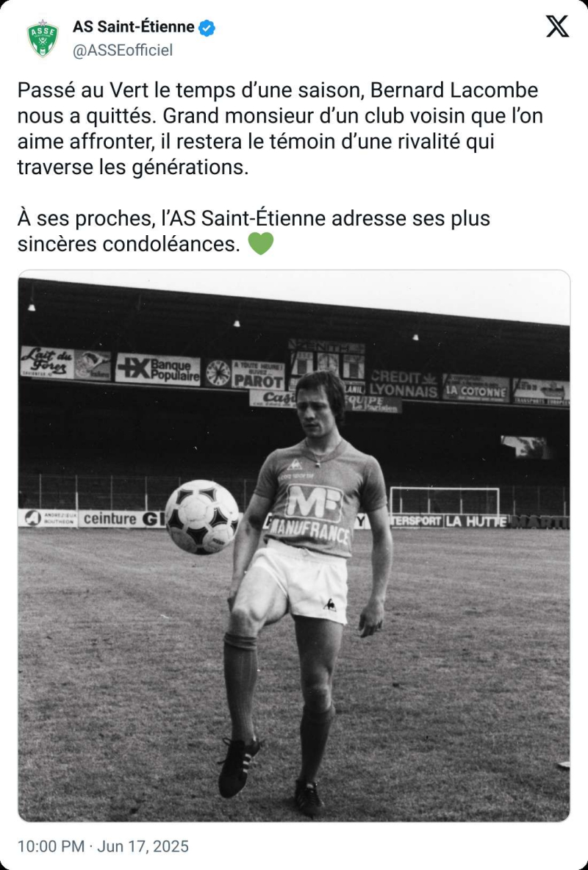The width and height of the screenshot is (588, 870).
Task: Click the clock on the Parot banner
Action: pyautogui.click(x=218, y=373)
